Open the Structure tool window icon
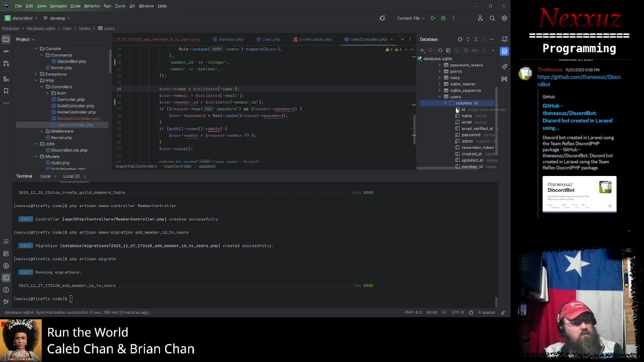Screen dimensions: 644x362 [x=6, y=79]
